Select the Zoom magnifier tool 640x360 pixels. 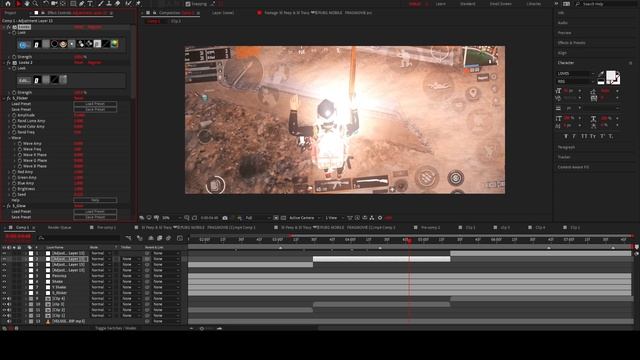tap(36, 4)
